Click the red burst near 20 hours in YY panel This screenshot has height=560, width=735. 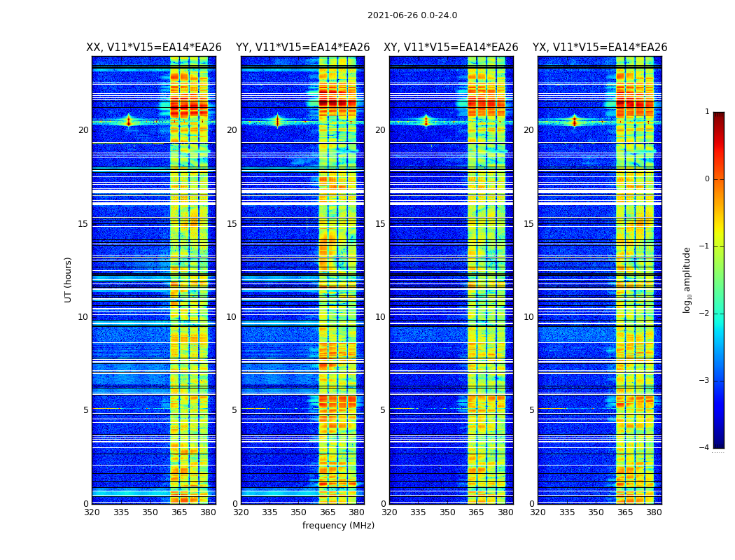click(277, 121)
